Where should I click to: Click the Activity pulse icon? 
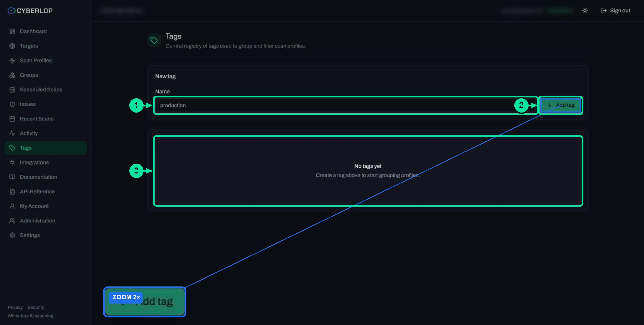pos(12,133)
